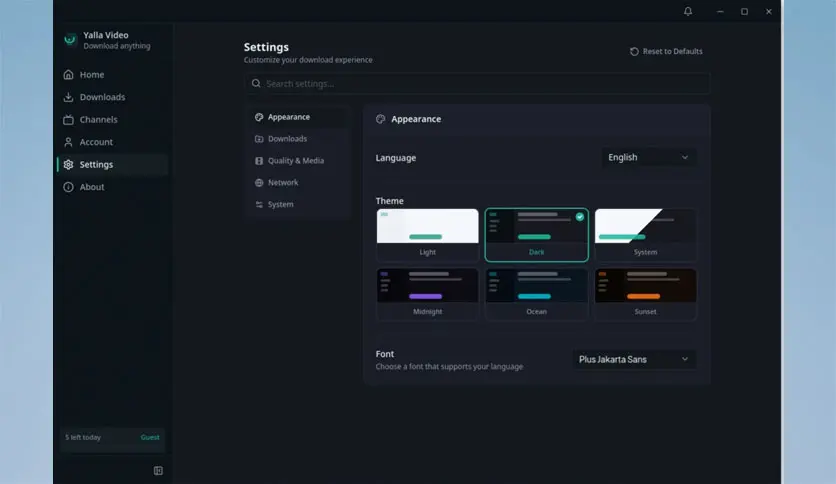Click the Font setting label
The width and height of the screenshot is (836, 484).
[x=384, y=354]
